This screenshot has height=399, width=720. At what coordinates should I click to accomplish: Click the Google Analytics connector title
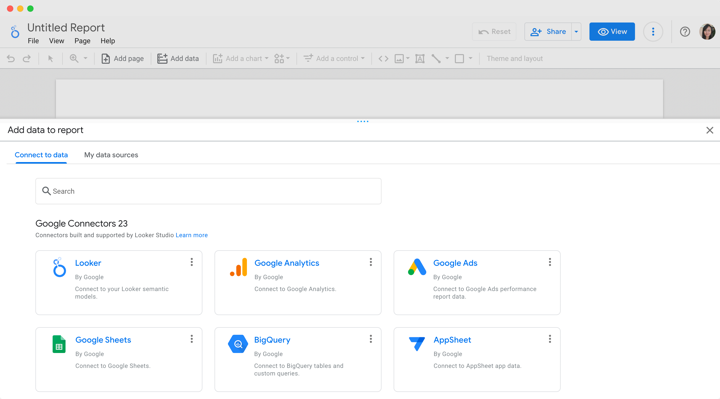pos(287,263)
